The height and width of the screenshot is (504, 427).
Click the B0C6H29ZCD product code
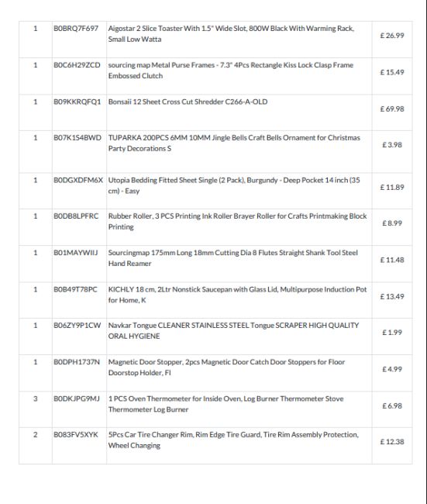pyautogui.click(x=77, y=65)
